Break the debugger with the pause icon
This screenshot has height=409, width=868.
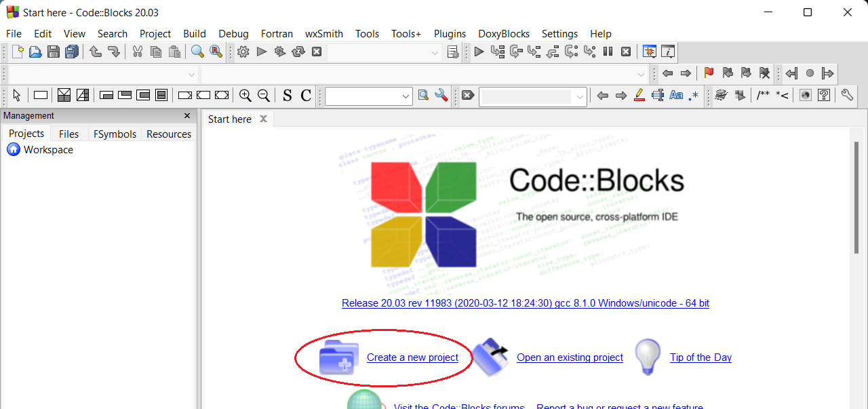608,52
